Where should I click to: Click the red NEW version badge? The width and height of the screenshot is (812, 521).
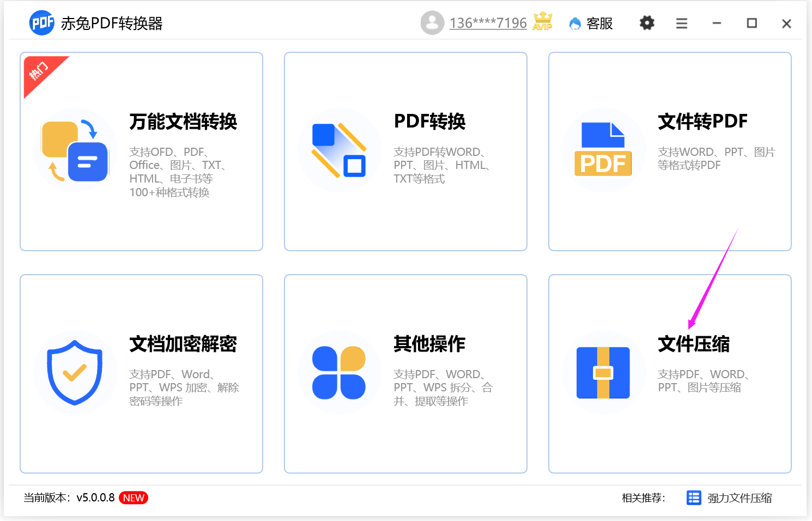tap(134, 498)
